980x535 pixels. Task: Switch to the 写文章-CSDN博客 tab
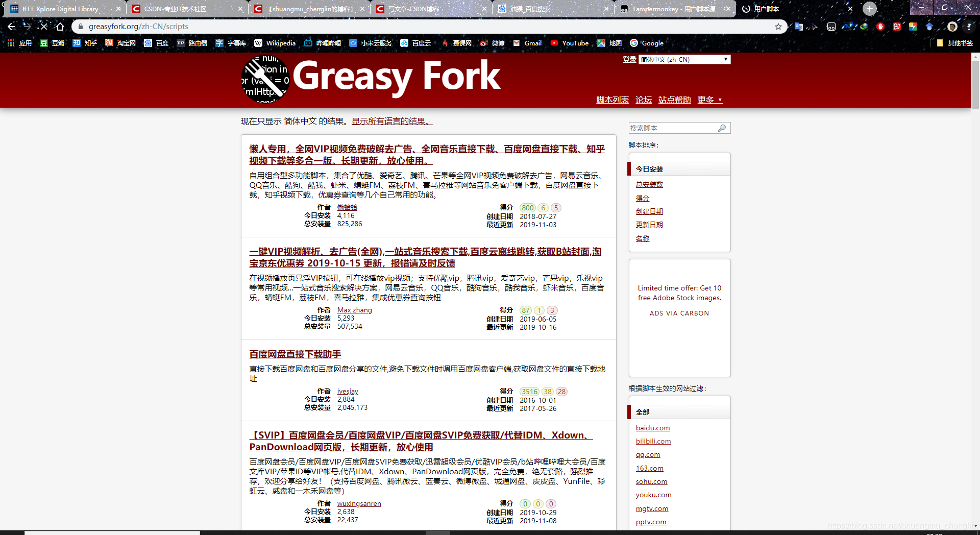click(413, 9)
